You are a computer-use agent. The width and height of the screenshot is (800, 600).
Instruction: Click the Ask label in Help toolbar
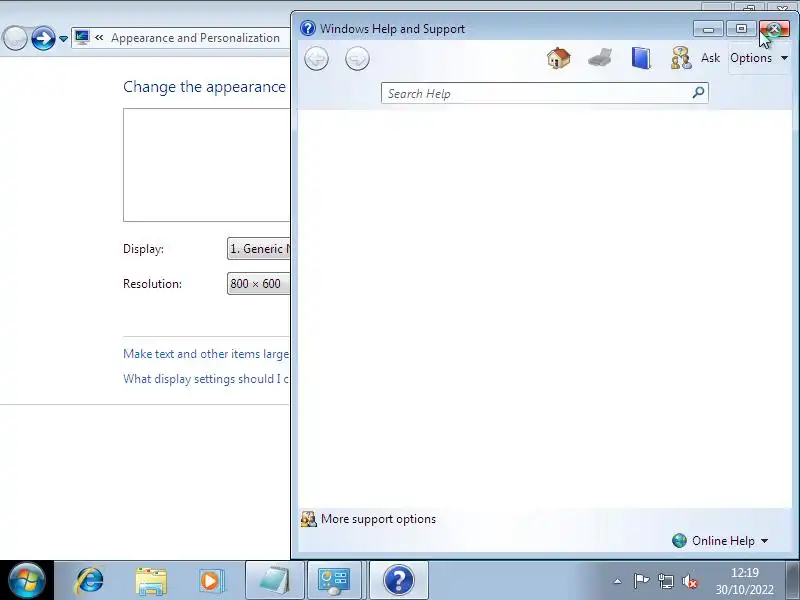pyautogui.click(x=710, y=58)
